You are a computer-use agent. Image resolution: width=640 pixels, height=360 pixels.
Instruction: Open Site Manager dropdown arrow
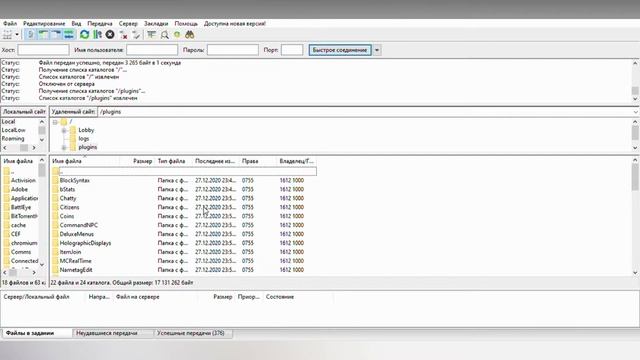17,35
